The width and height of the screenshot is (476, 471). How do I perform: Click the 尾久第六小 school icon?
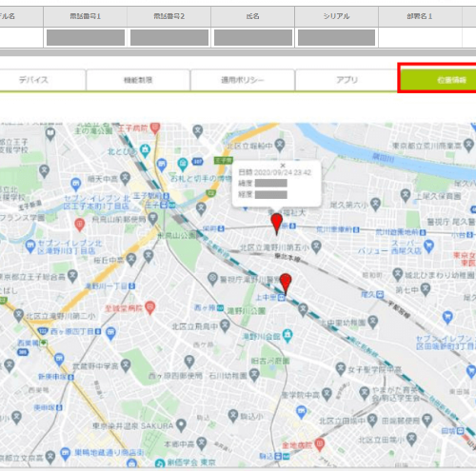(375, 204)
